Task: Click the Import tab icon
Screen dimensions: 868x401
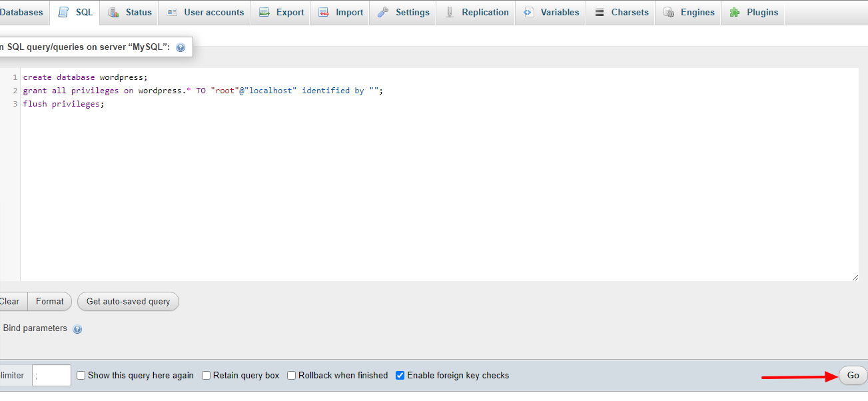Action: 324,12
